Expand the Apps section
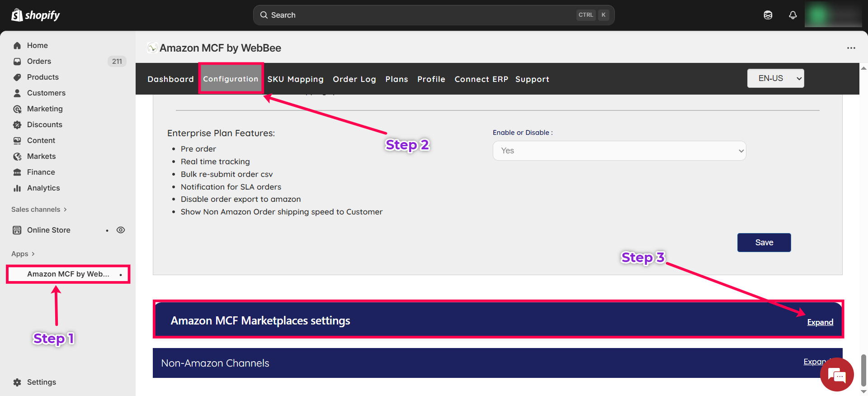The image size is (868, 396). 23,254
